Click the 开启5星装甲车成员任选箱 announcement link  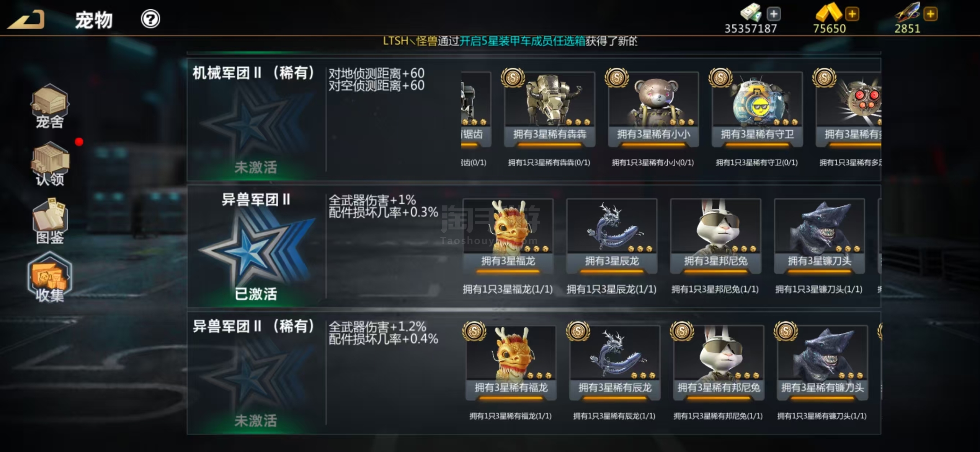[x=522, y=41]
